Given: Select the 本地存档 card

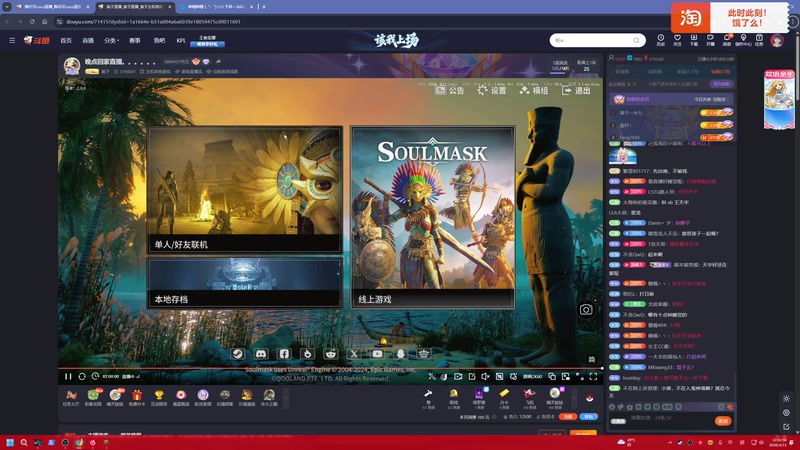Looking at the screenshot, I should click(x=245, y=283).
